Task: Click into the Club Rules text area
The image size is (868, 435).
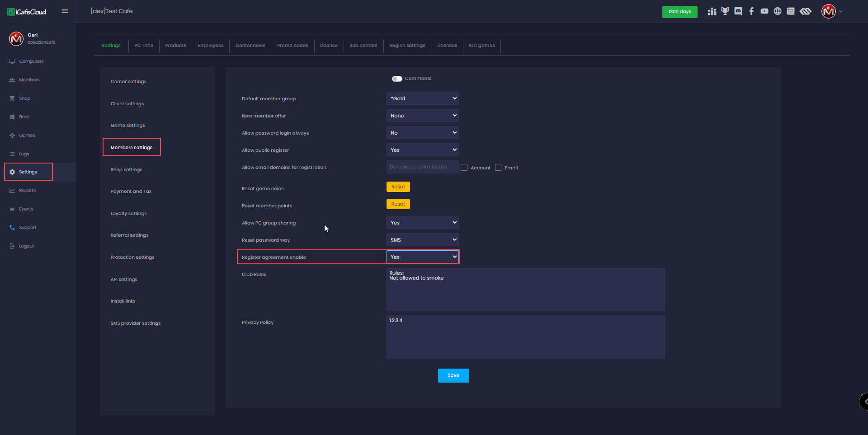Action: pyautogui.click(x=525, y=290)
